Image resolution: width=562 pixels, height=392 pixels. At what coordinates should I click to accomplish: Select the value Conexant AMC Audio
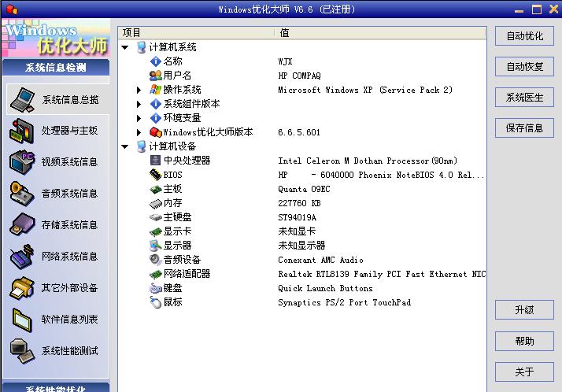pyautogui.click(x=320, y=260)
